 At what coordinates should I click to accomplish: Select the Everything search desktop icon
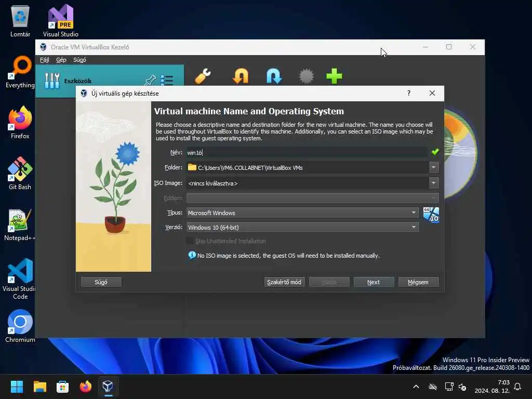click(20, 72)
